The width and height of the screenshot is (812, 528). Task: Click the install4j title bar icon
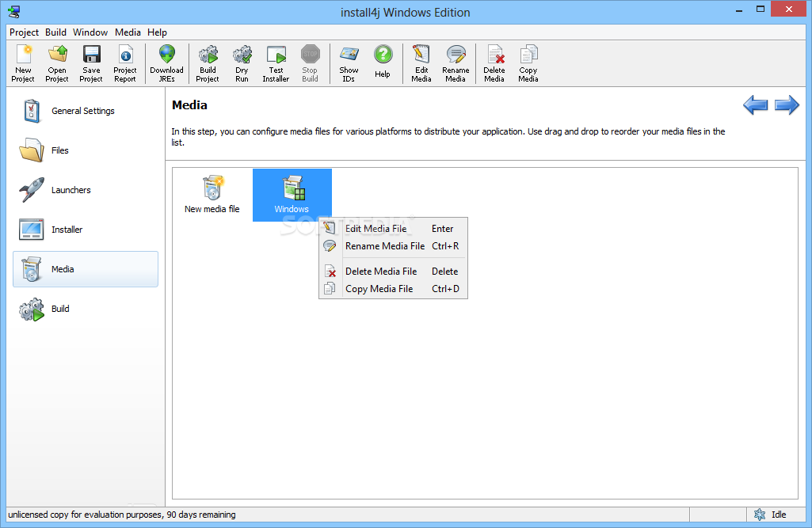[14, 12]
